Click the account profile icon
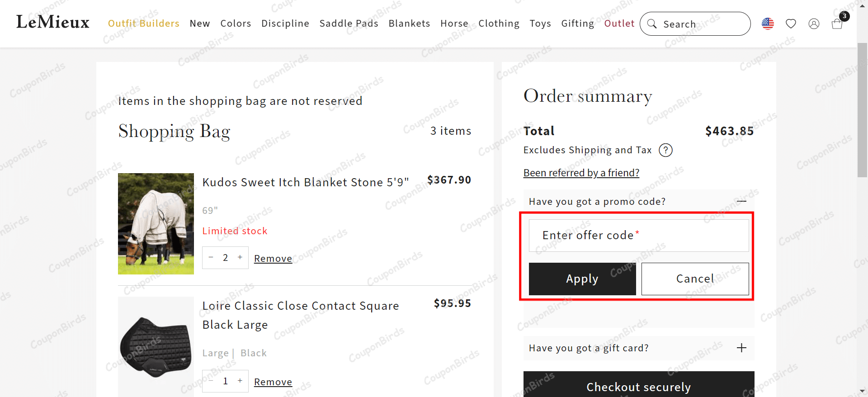This screenshot has height=397, width=868. click(x=814, y=24)
